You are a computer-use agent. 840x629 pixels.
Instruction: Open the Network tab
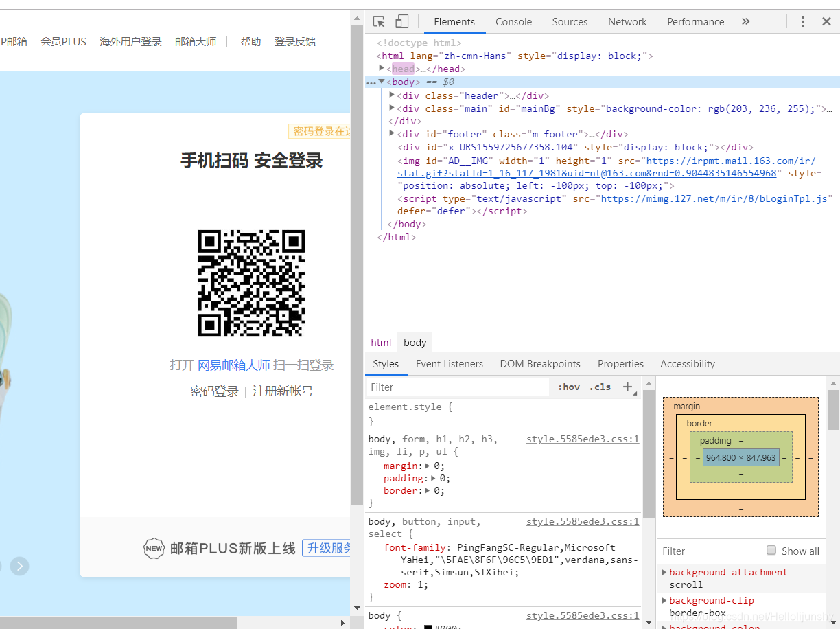pos(627,22)
